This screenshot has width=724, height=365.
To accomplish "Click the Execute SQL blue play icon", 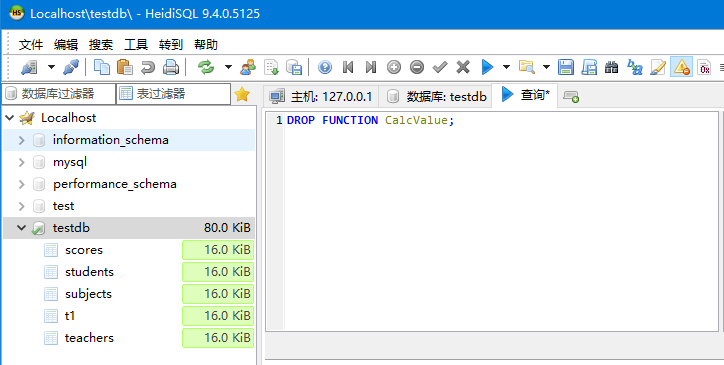I will pos(487,67).
